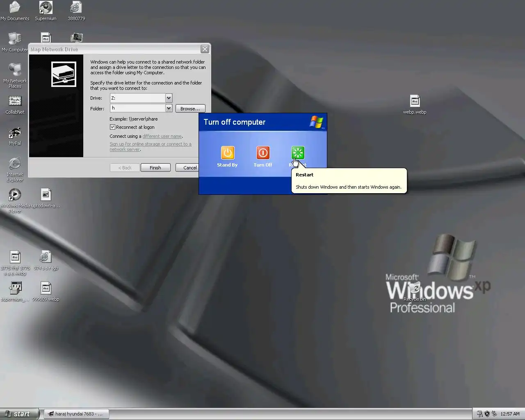525x420 pixels.
Task: Open the 3880779 desktop file
Action: click(x=76, y=11)
